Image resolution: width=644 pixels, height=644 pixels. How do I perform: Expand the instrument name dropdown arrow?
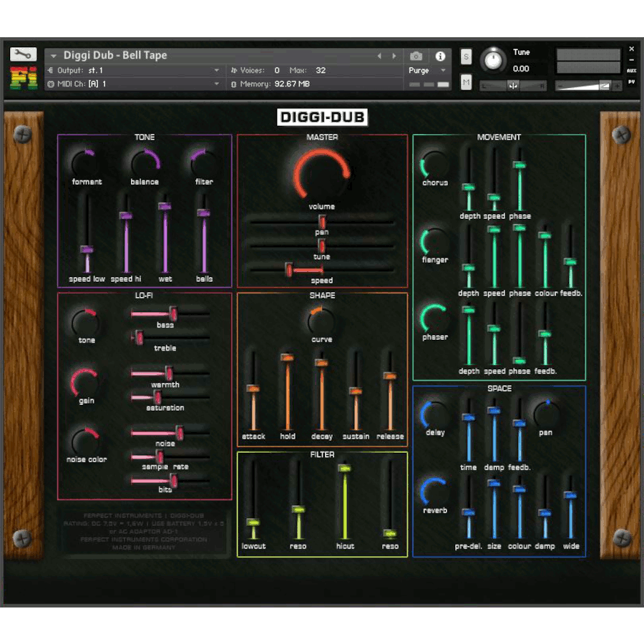(54, 56)
